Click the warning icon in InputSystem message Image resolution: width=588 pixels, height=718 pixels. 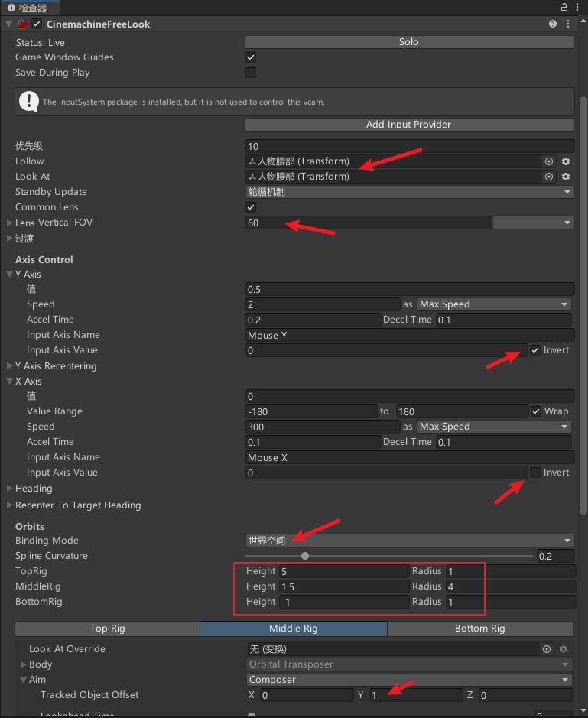pos(29,101)
